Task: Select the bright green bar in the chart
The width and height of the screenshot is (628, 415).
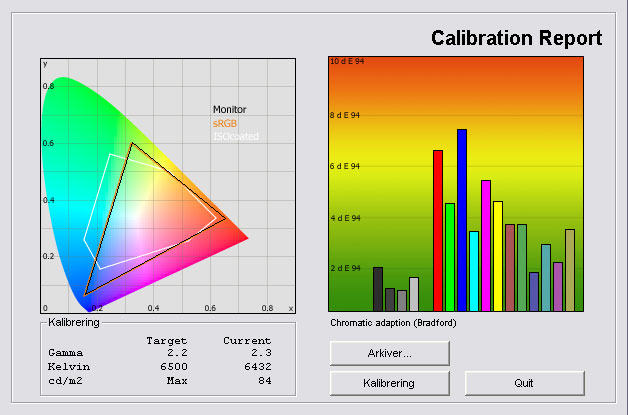Action: (x=450, y=257)
